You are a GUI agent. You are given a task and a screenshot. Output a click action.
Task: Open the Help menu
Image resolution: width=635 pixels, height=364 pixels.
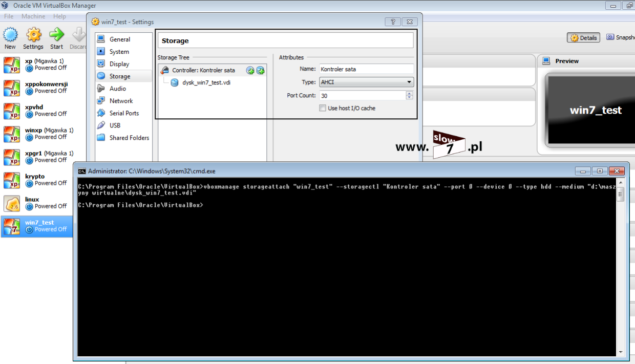pyautogui.click(x=59, y=16)
